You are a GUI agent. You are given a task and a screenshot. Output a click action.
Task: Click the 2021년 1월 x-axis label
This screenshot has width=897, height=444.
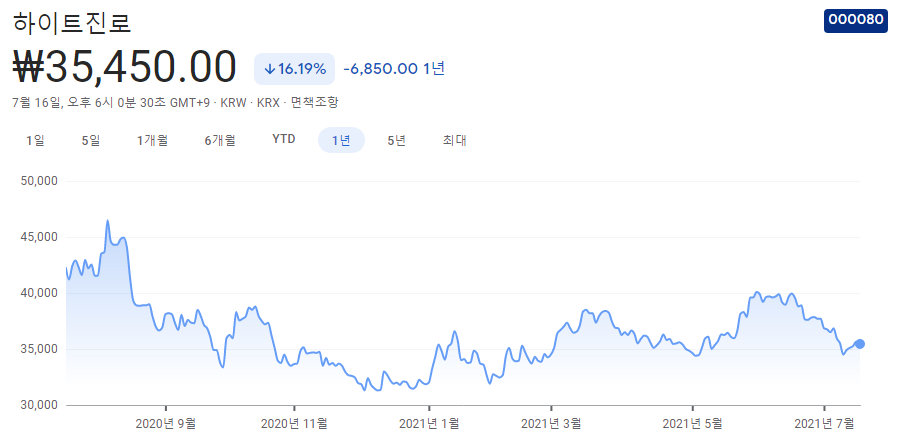pyautogui.click(x=429, y=424)
